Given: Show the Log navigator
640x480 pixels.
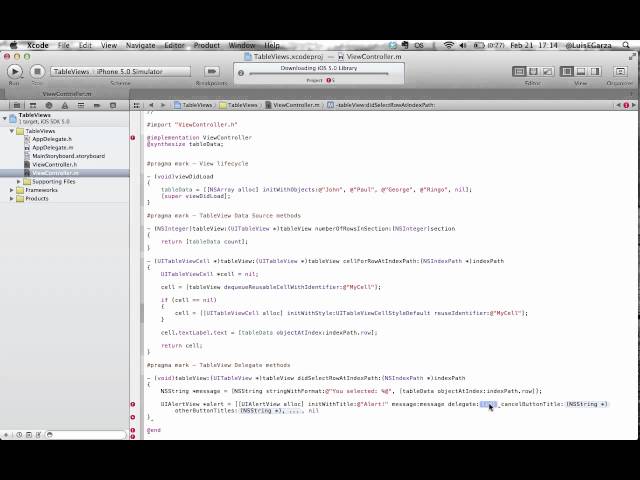Looking at the screenshot, I should tap(113, 105).
